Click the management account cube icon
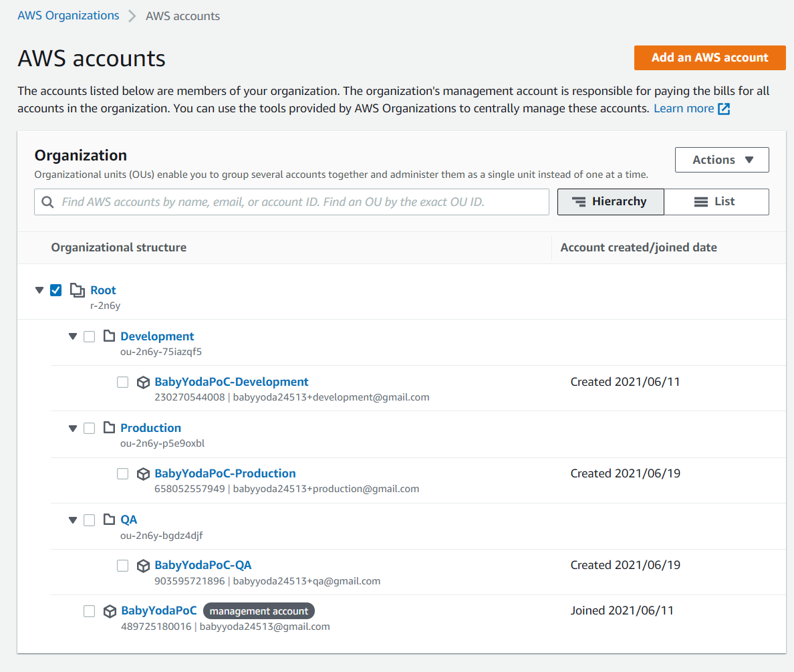Screen dimensions: 794x672 110,611
